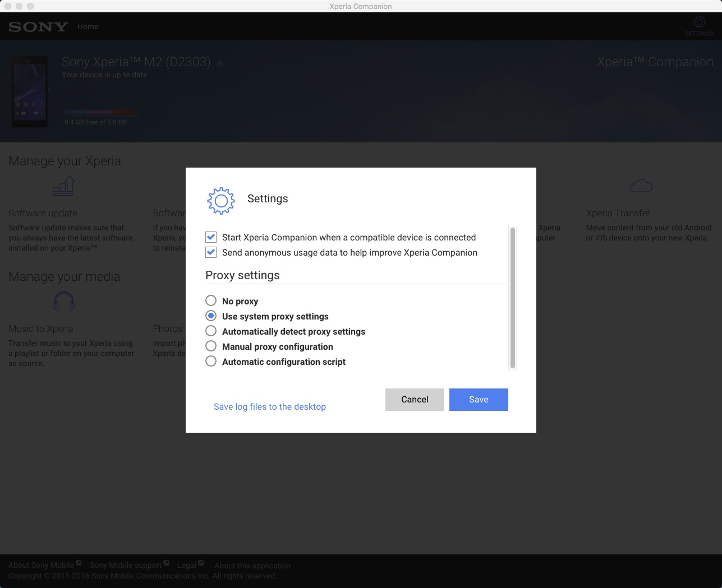Click the Manage your media heading
722x588 pixels.
65,276
